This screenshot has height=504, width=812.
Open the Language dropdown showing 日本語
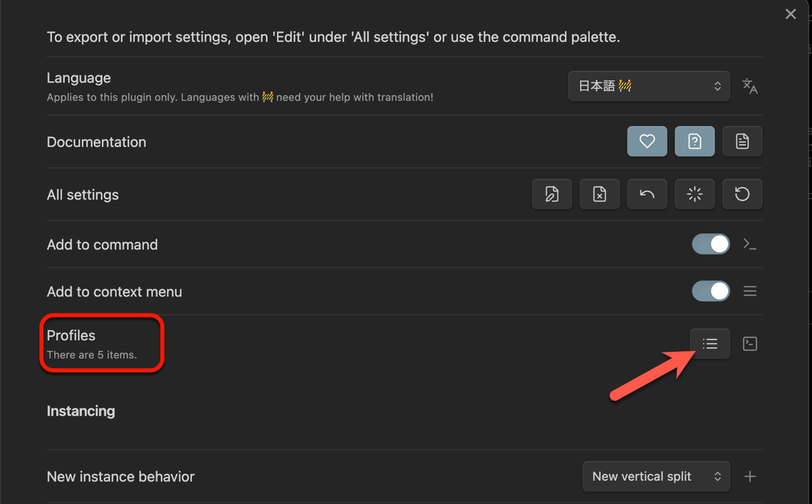648,86
